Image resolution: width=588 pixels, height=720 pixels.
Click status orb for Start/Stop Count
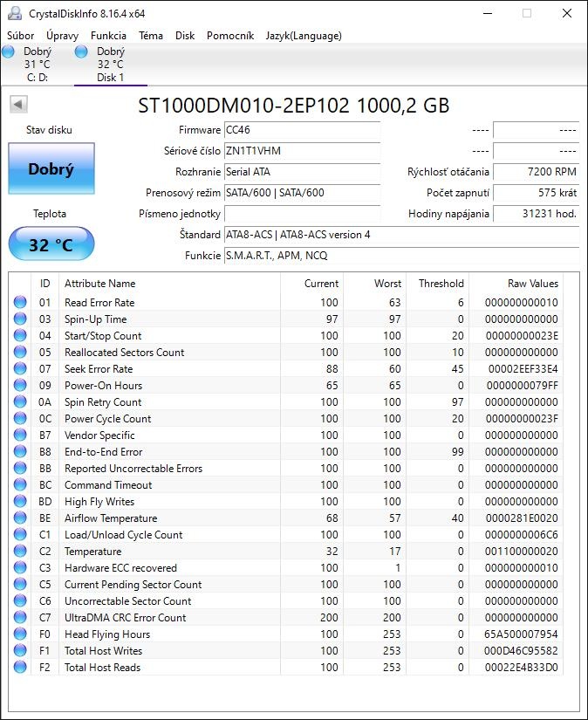[x=20, y=335]
